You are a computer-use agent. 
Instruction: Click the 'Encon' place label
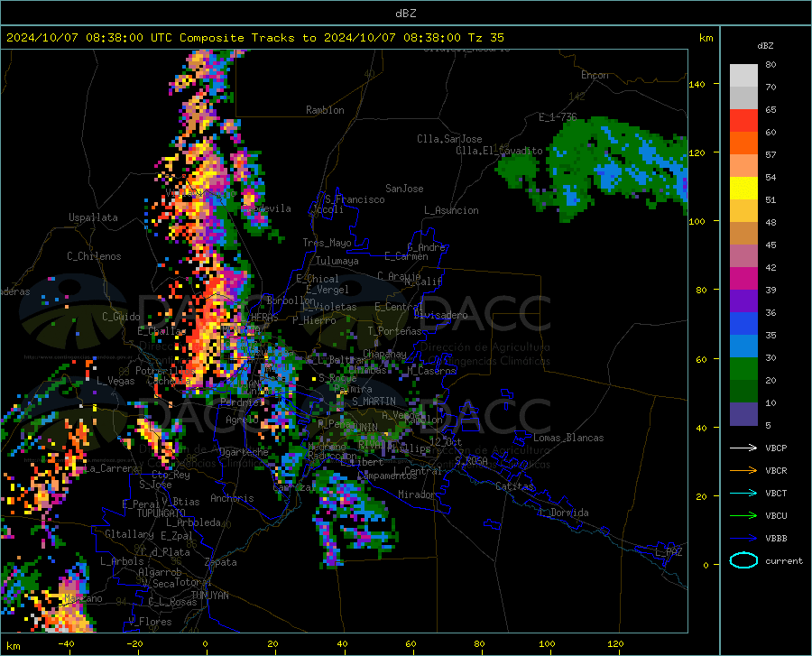pyautogui.click(x=595, y=75)
